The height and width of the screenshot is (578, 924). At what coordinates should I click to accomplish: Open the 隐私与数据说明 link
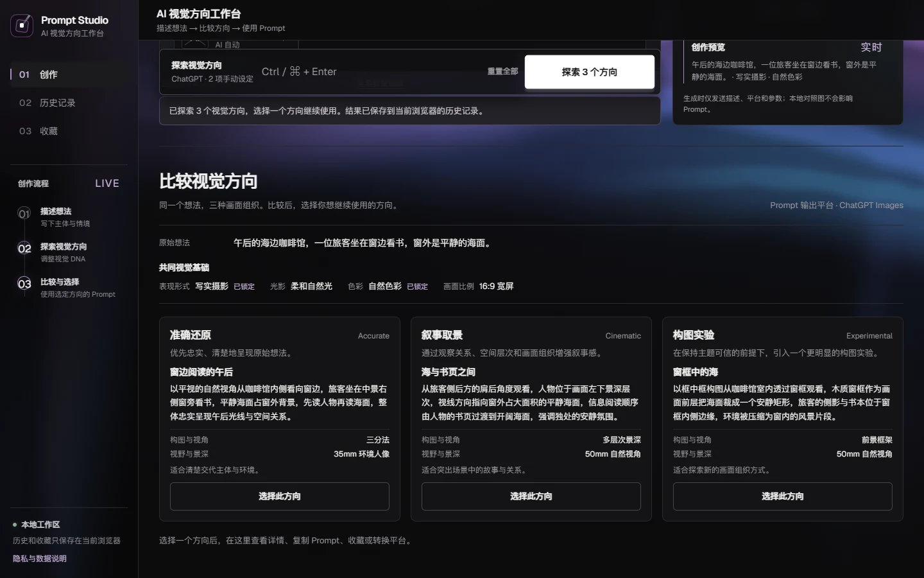40,559
